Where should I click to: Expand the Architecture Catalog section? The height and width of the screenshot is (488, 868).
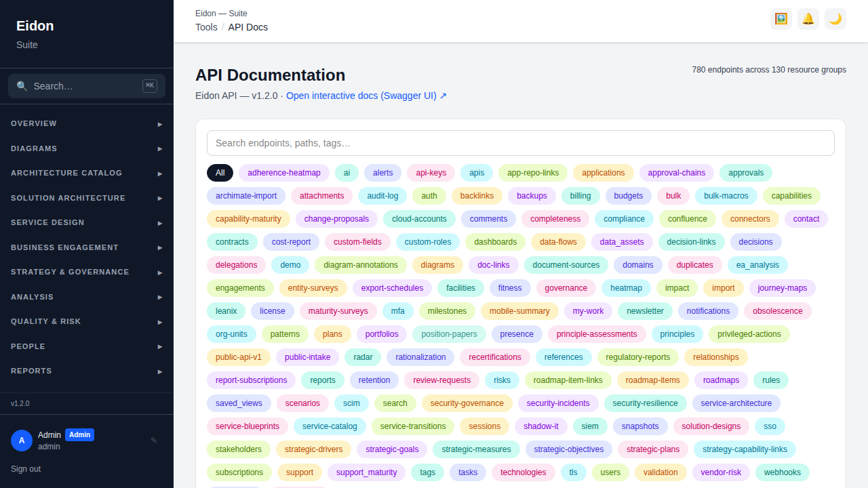[87, 174]
